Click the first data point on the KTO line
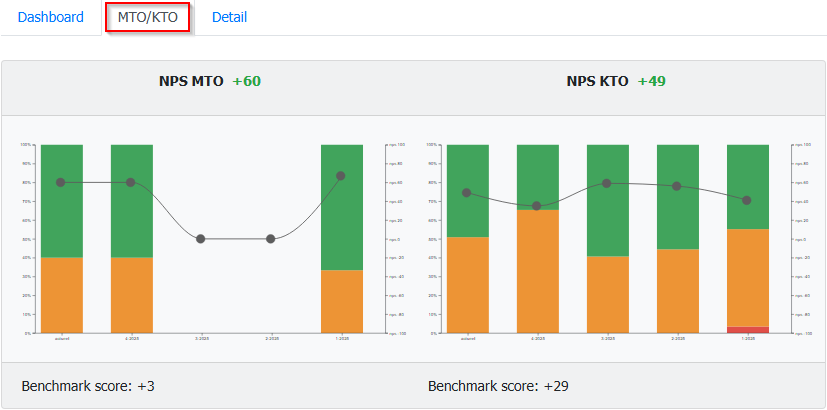The width and height of the screenshot is (827, 410). coord(467,193)
